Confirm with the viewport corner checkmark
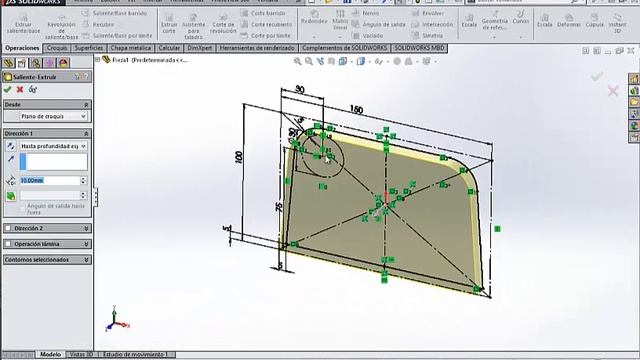This screenshot has width=640, height=360. point(597,76)
